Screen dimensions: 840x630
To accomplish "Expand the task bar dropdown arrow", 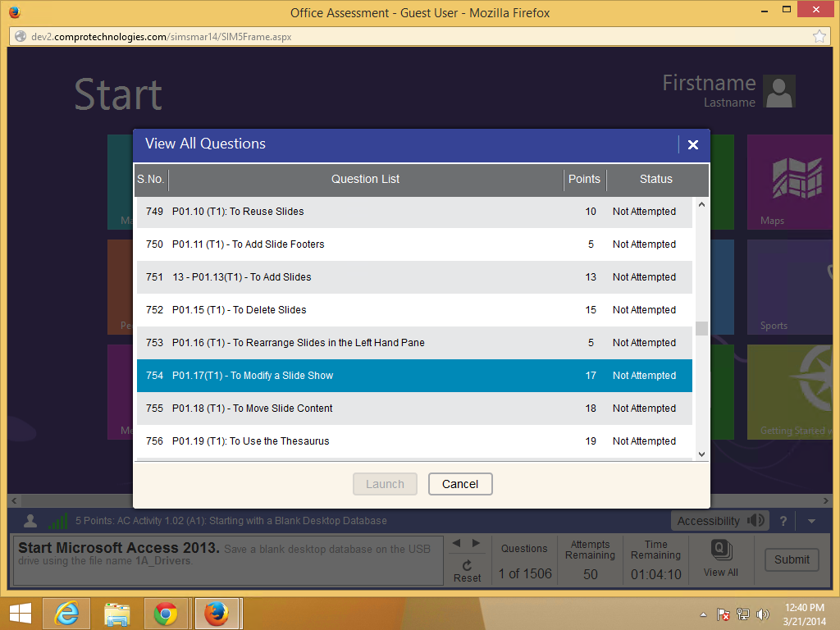I will [x=811, y=521].
